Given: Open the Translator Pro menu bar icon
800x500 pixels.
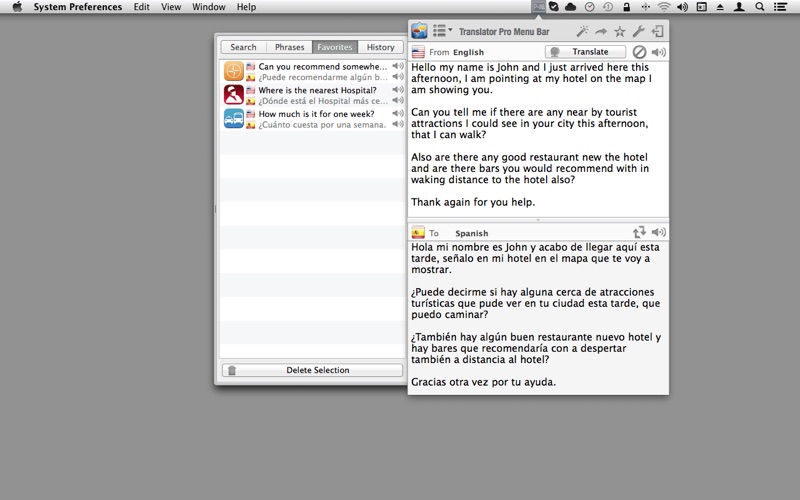Looking at the screenshot, I should click(538, 7).
